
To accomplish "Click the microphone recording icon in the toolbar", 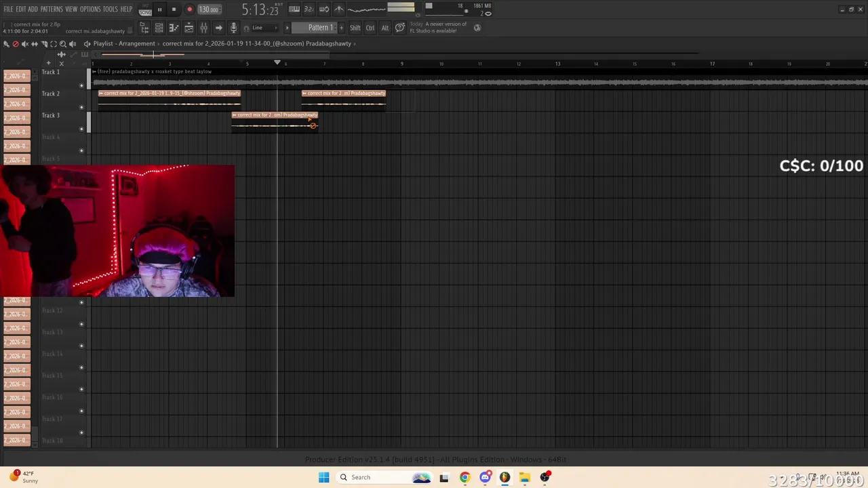I will pyautogui.click(x=233, y=28).
